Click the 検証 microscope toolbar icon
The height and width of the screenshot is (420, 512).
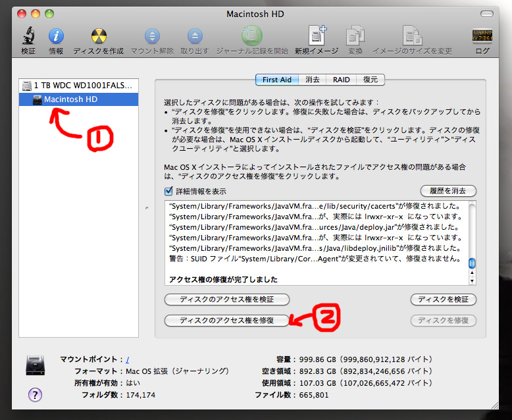coord(28,36)
